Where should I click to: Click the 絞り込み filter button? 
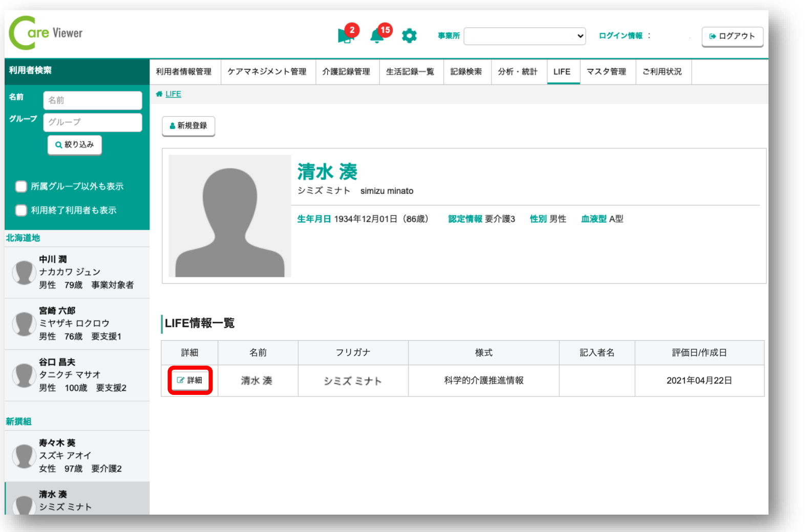click(x=75, y=145)
